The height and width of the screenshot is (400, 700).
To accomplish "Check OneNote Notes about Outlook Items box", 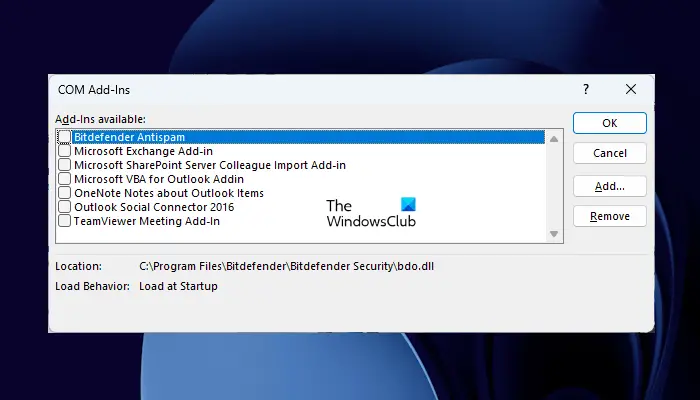I will pyautogui.click(x=64, y=193).
